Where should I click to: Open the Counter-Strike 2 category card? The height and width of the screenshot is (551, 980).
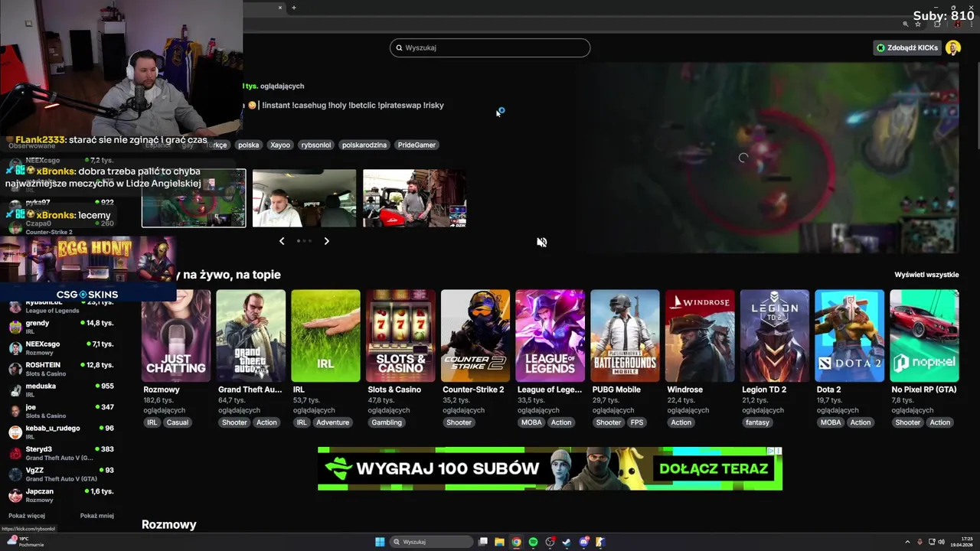click(x=475, y=335)
